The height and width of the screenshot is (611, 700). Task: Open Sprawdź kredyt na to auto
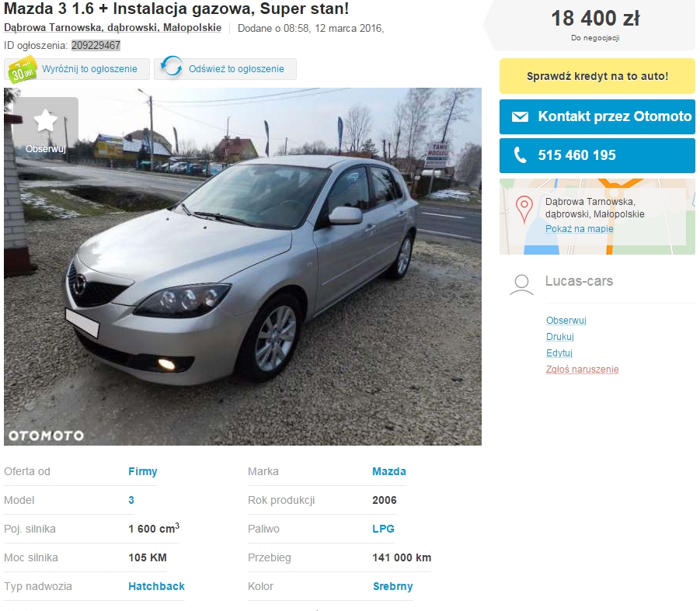pos(597,76)
